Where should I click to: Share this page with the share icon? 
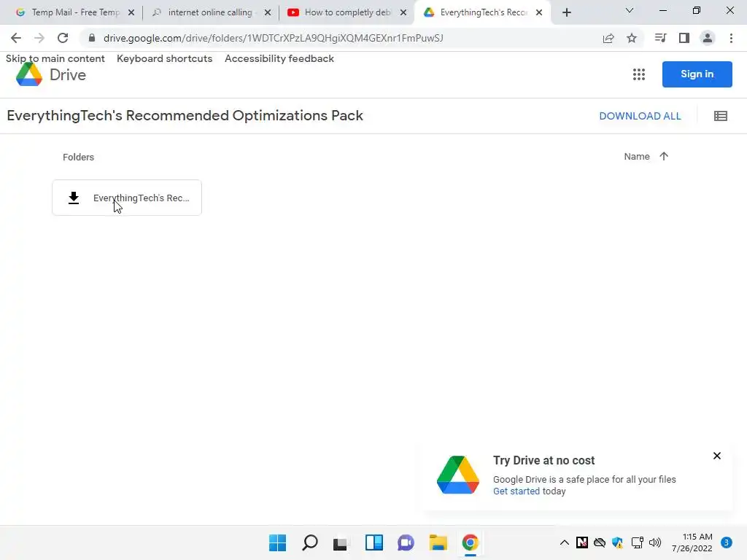point(608,38)
